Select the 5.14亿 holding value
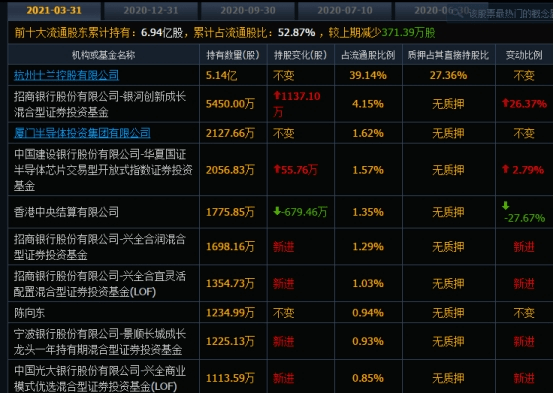This screenshot has height=394, width=554. click(x=222, y=75)
